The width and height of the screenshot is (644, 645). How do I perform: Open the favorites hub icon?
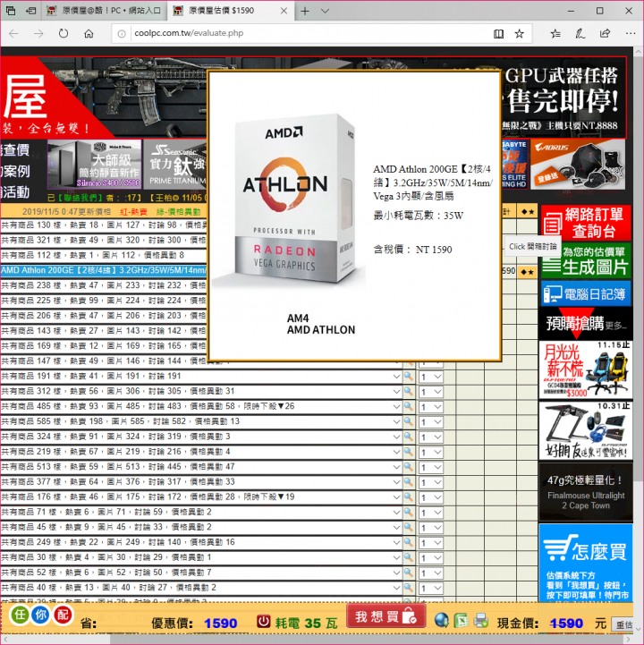pos(555,33)
